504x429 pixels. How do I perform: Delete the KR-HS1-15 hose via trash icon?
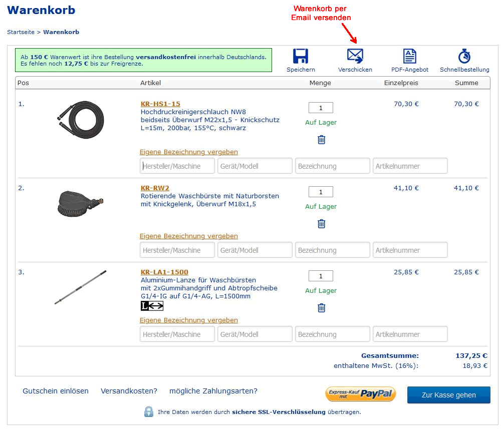coord(321,140)
